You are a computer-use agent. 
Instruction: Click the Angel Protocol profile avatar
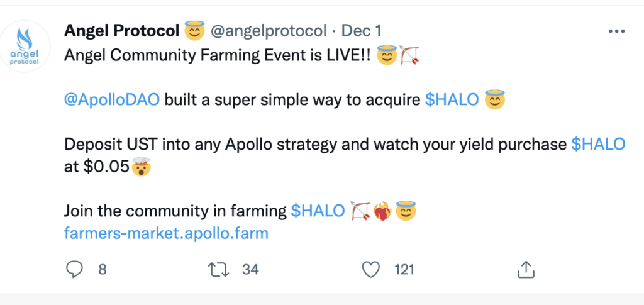(x=26, y=45)
